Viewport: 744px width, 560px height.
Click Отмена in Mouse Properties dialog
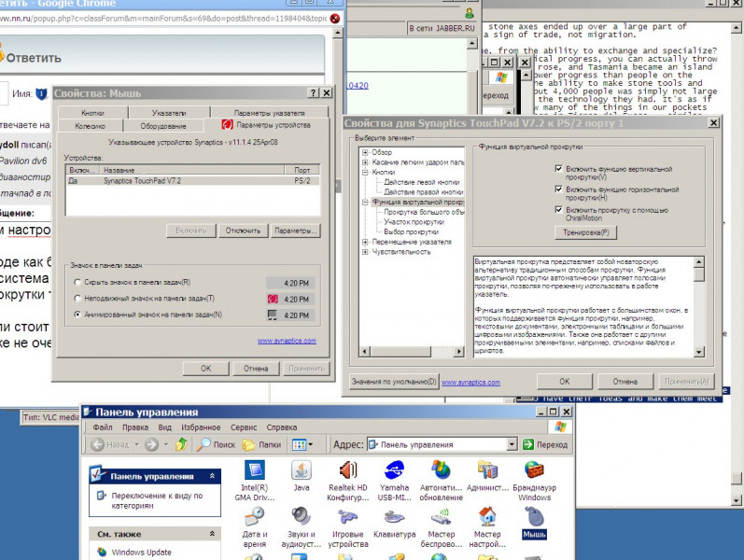256,369
